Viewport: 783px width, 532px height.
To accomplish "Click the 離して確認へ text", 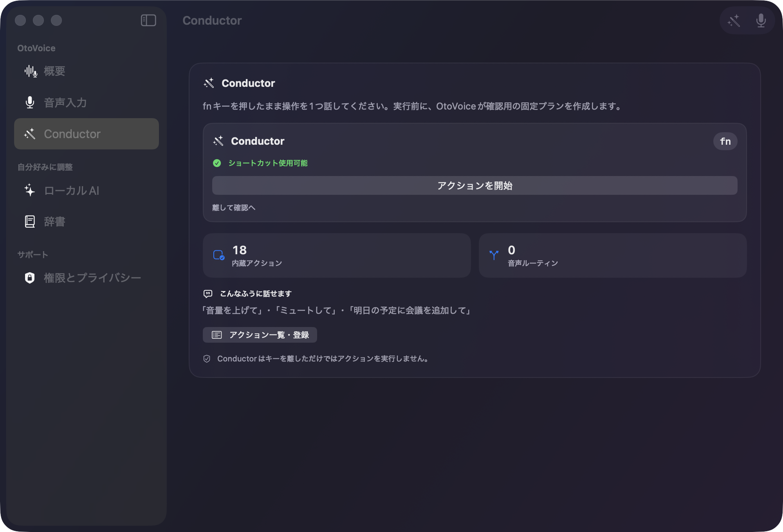I will (x=234, y=208).
